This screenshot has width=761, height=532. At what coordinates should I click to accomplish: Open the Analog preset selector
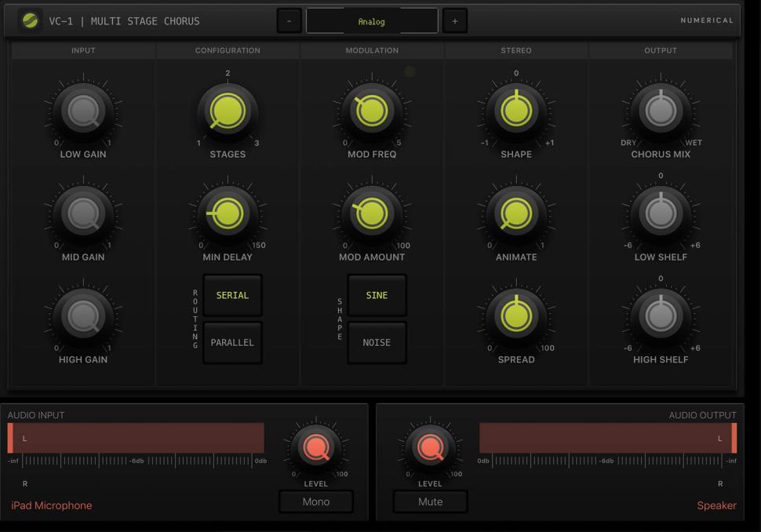[x=371, y=21]
